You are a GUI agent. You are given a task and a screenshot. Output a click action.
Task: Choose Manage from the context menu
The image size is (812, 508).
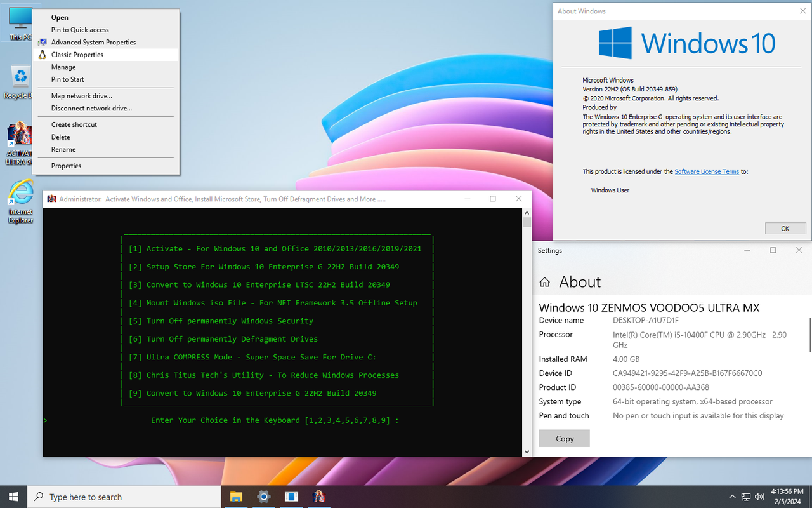(106, 67)
